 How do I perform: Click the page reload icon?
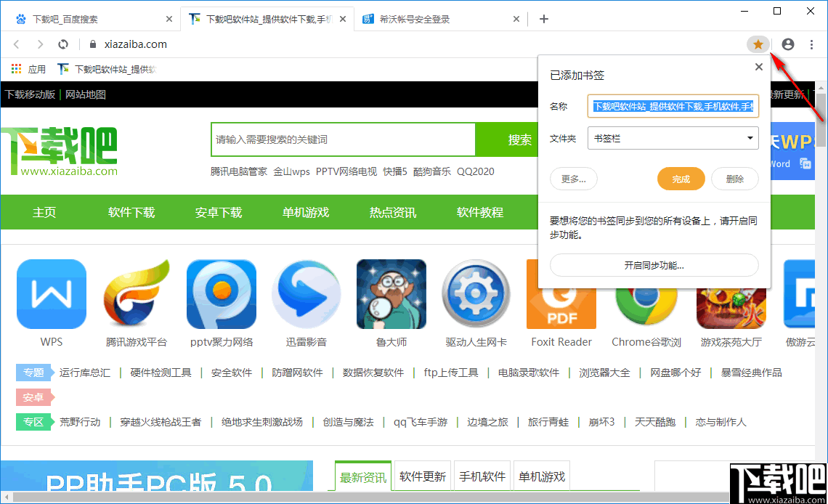coord(63,44)
